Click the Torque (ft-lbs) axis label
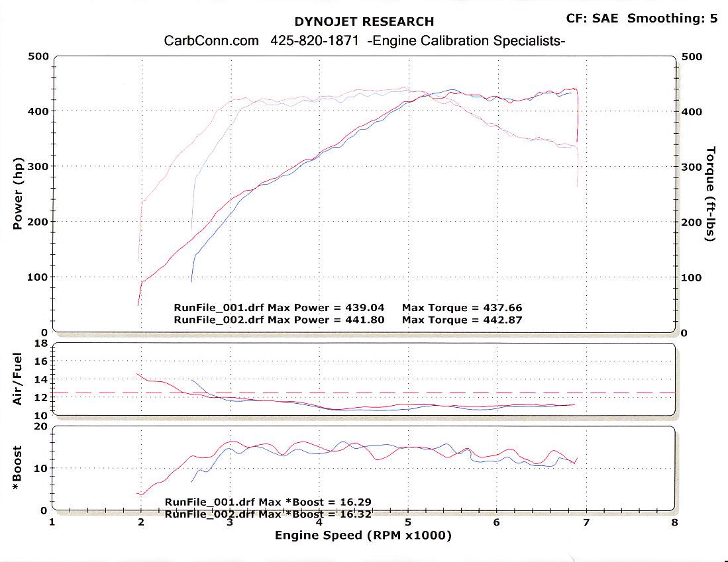The height and width of the screenshot is (562, 728). pyautogui.click(x=711, y=193)
